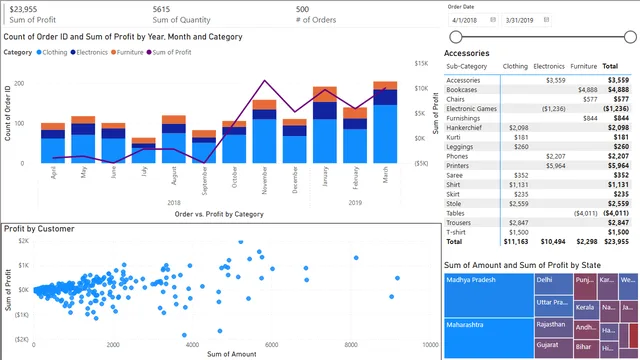Image resolution: width=640 pixels, height=360 pixels.
Task: Select the Sum of Profit legend marker
Action: tap(149, 52)
